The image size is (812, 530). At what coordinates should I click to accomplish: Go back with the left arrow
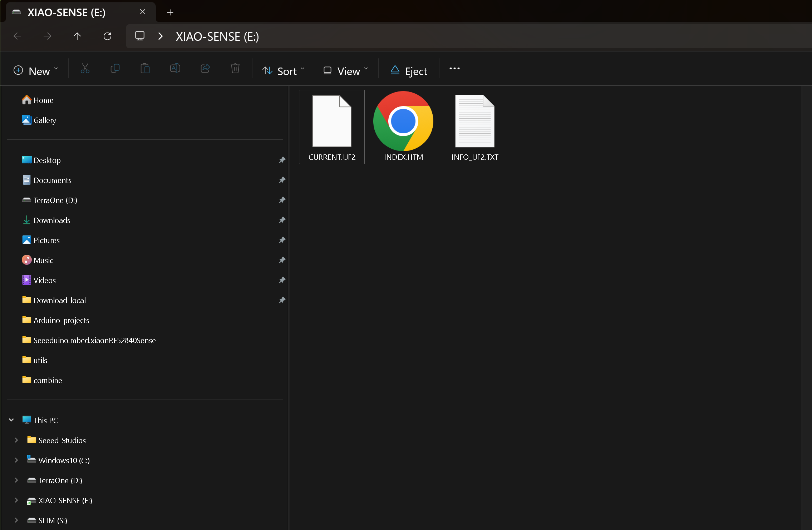[18, 36]
